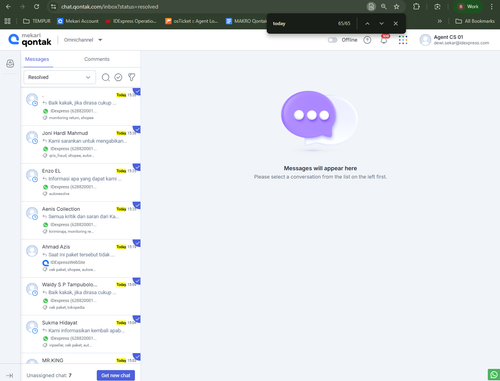Open the Resolved status dropdown
This screenshot has width=500, height=381.
coord(60,77)
